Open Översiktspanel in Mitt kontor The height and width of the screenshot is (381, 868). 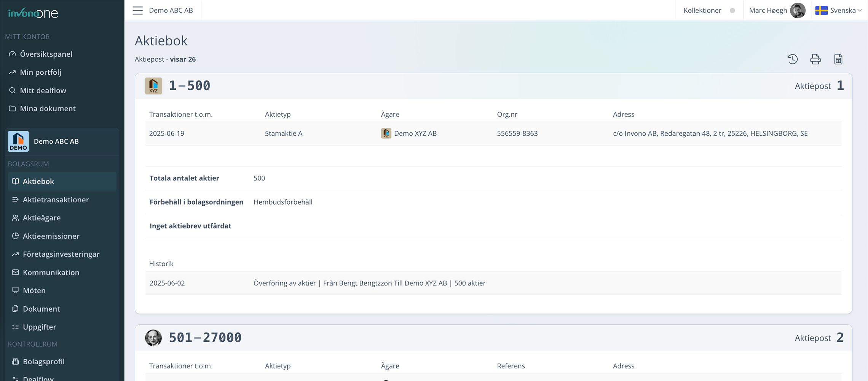pyautogui.click(x=46, y=54)
